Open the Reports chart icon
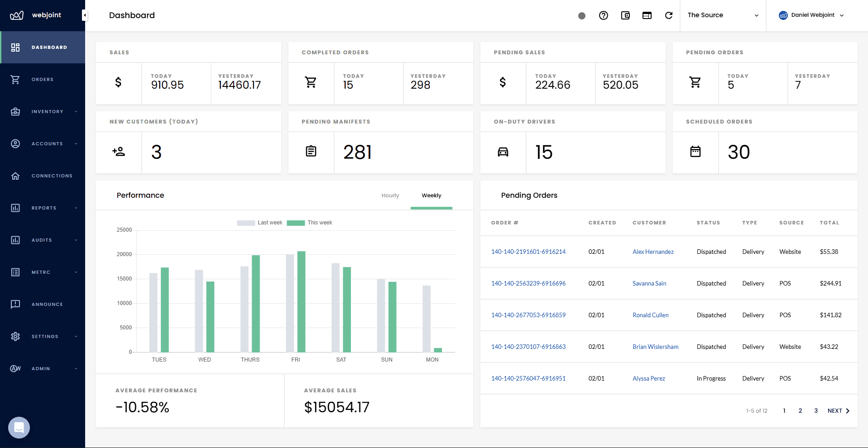Viewport: 868px width, 448px height. (15, 208)
